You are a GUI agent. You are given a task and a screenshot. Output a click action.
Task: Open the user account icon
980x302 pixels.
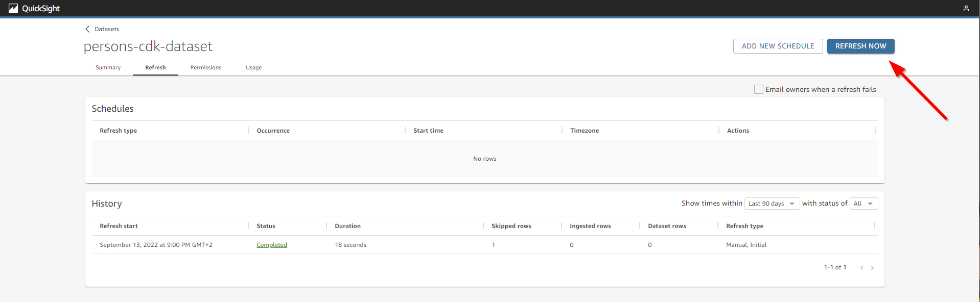click(966, 8)
